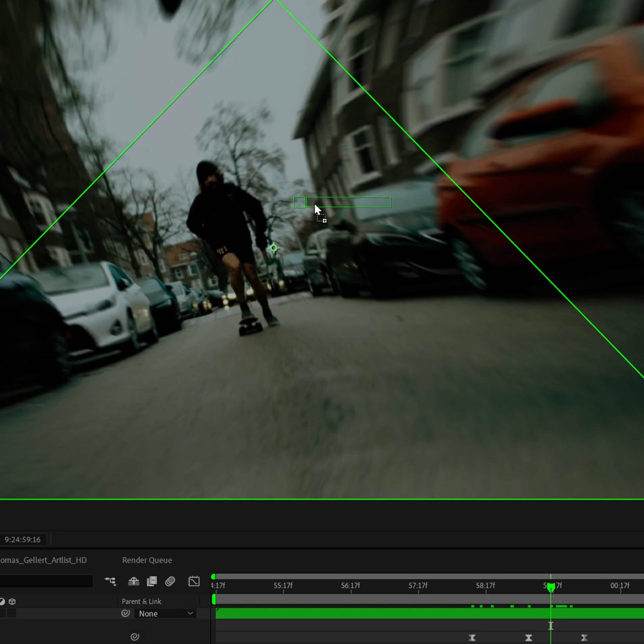Switch to the Render Queue tab
Image resolution: width=644 pixels, height=644 pixels.
(147, 560)
